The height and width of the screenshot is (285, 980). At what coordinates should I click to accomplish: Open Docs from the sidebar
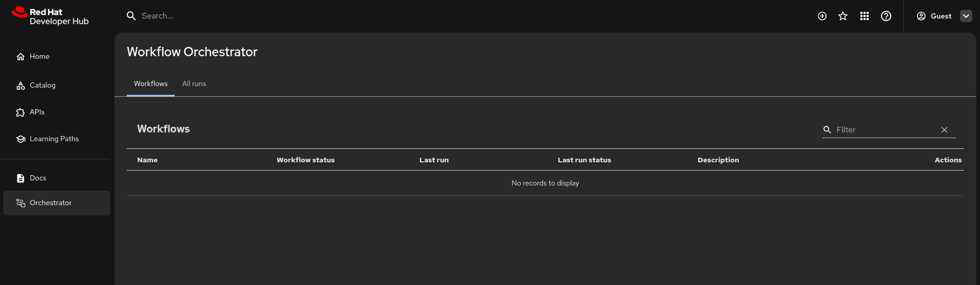pyautogui.click(x=38, y=178)
